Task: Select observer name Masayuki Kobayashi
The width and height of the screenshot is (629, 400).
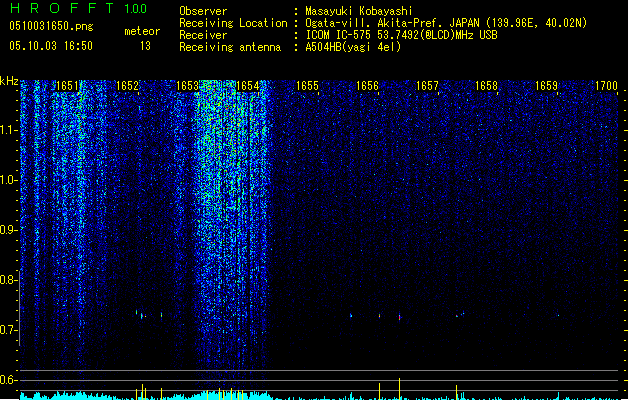Action: [358, 11]
